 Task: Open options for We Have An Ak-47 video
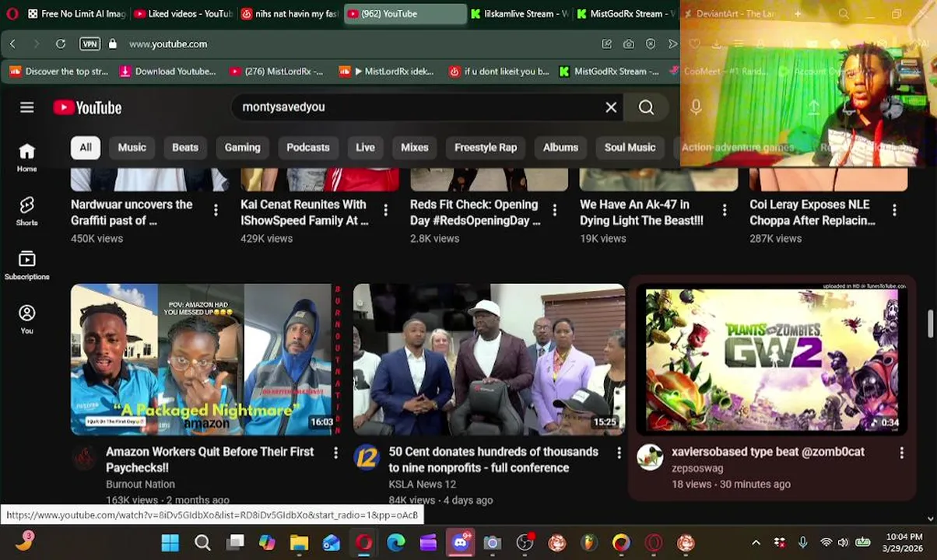point(725,210)
